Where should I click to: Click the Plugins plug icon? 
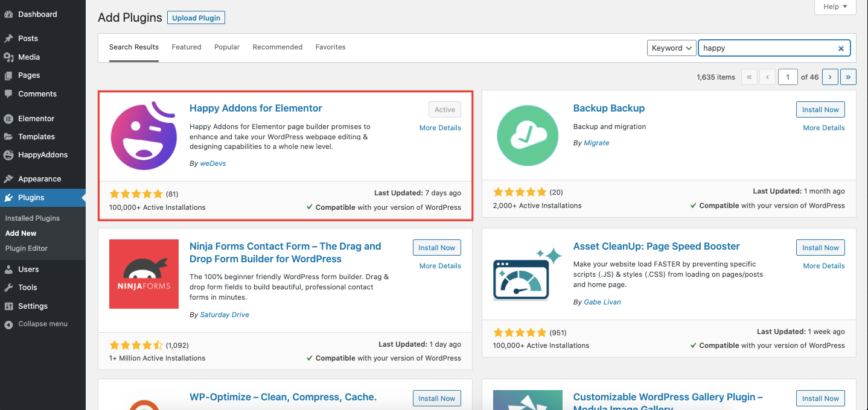(8, 198)
